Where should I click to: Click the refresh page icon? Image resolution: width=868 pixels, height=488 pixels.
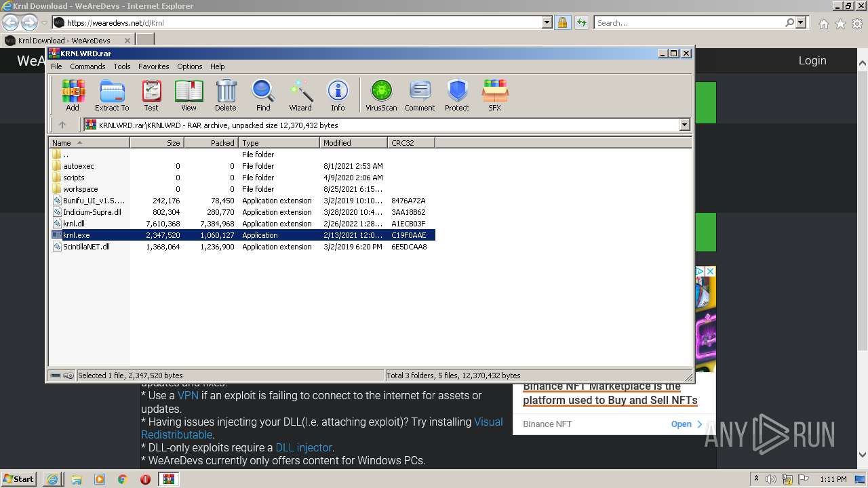[x=581, y=22]
